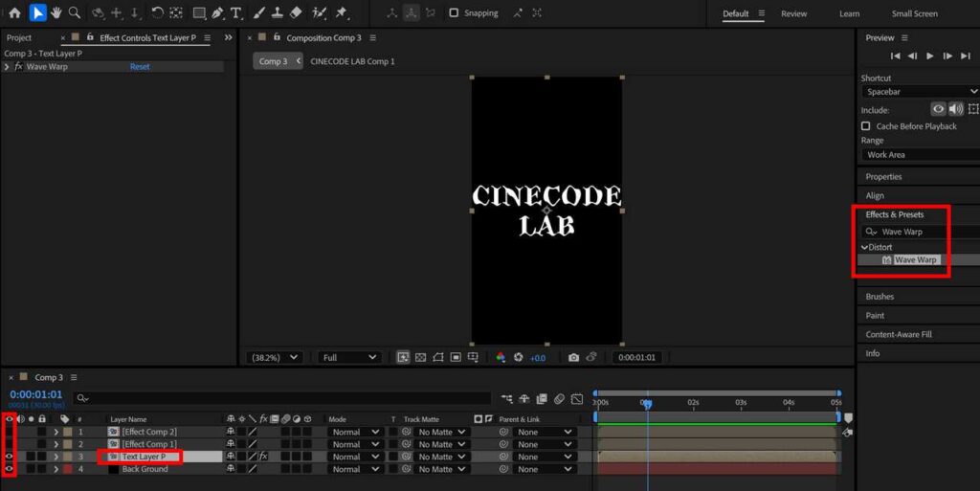Hide the Text Layer P eye toggle
This screenshot has width=980, height=491.
(9, 457)
